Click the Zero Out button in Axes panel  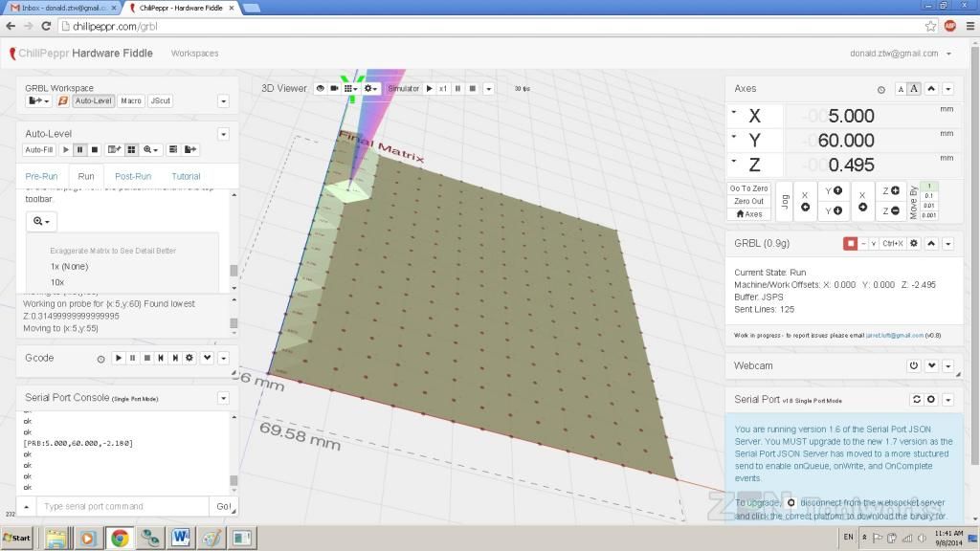(749, 201)
